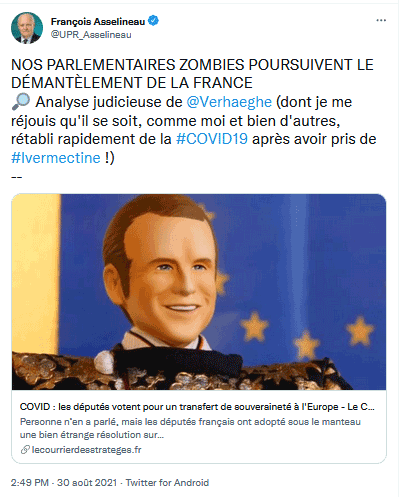Click the 2:49 PM timestamp
This screenshot has height=497, width=400.
pyautogui.click(x=30, y=483)
